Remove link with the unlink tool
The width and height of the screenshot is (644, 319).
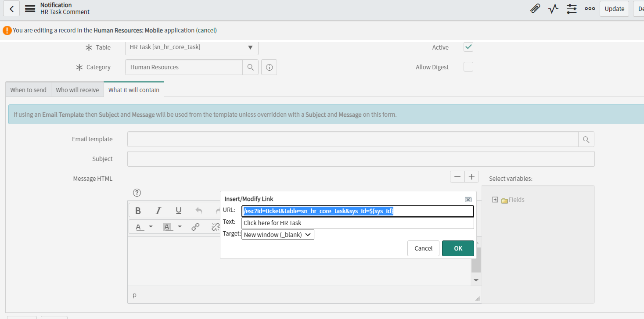click(x=215, y=227)
